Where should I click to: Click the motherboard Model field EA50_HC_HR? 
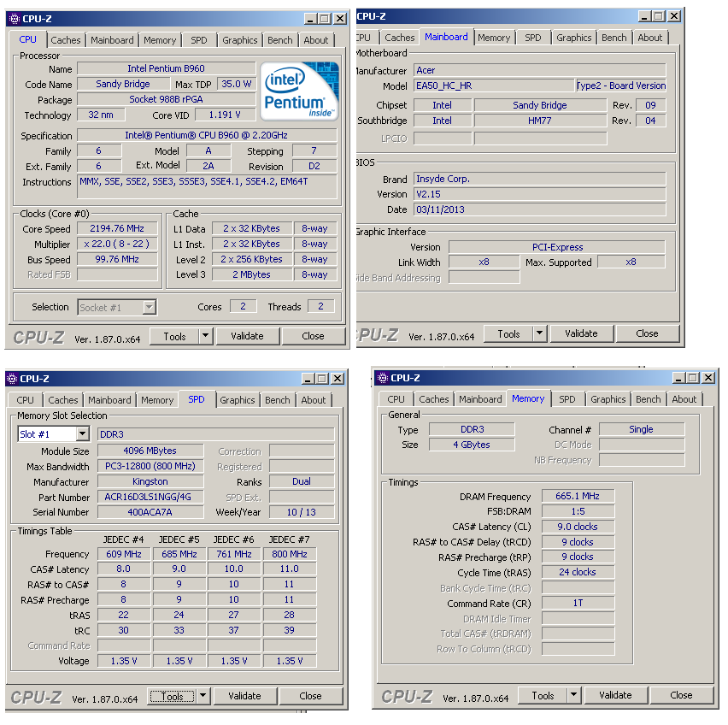coord(494,85)
